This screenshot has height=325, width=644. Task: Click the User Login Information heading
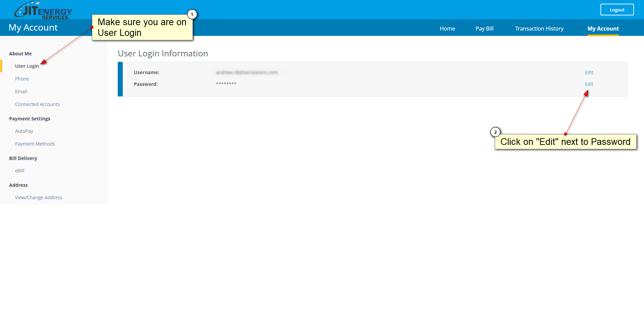163,54
